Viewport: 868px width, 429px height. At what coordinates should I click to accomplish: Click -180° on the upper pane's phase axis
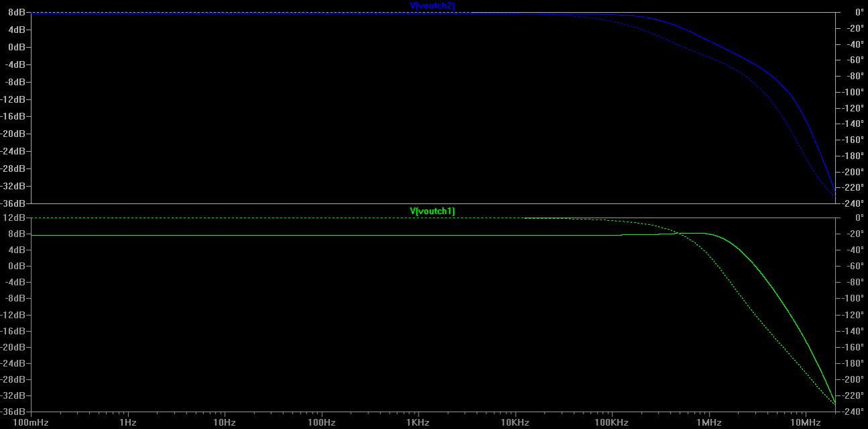(853, 156)
